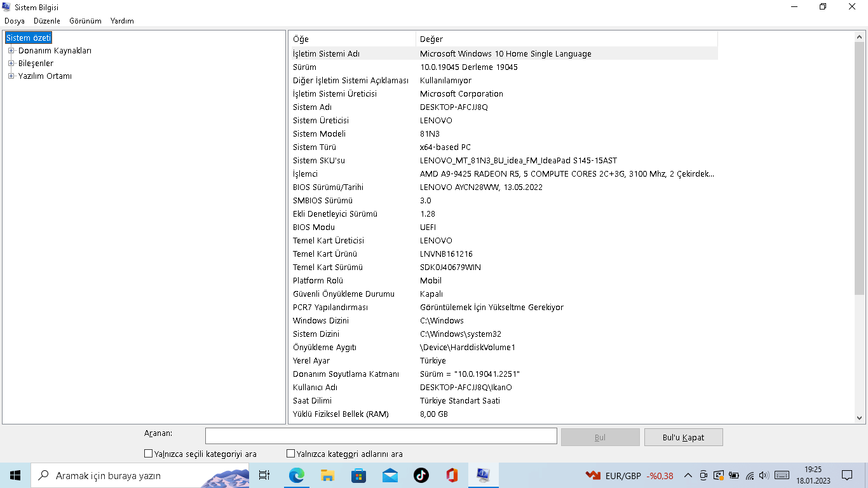Select the Sistem SKU'su value LENOVO_MT_81N3
This screenshot has width=868, height=488.
click(519, 161)
